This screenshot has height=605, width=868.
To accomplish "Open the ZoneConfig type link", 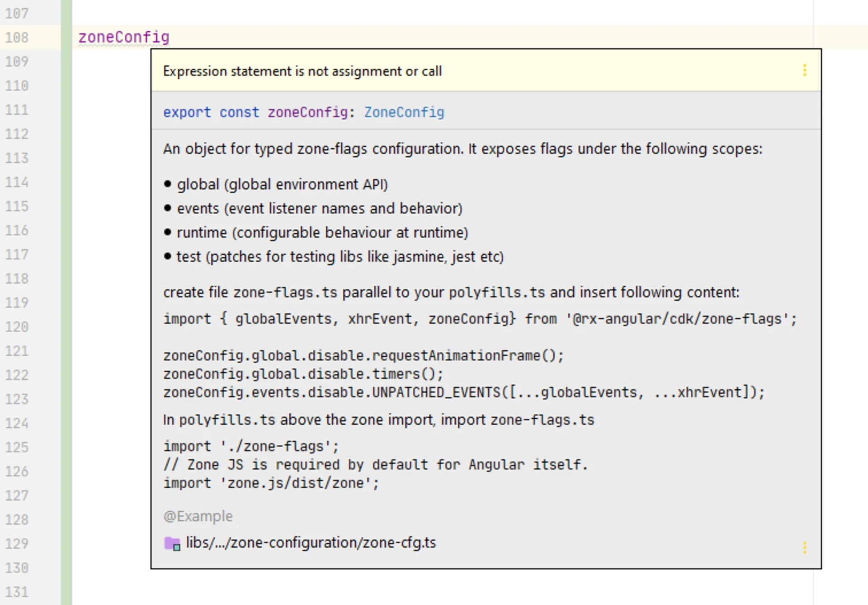I will (404, 112).
